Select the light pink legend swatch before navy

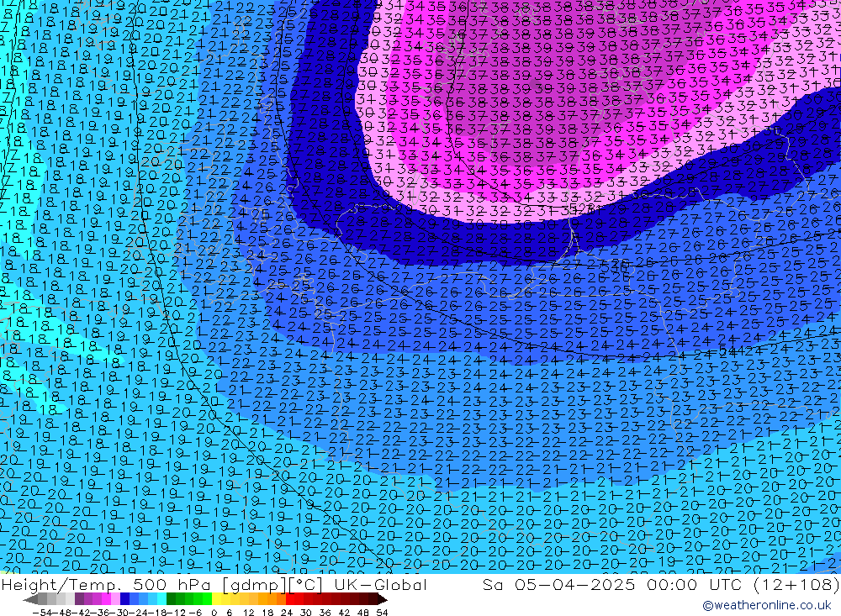pyautogui.click(x=115, y=599)
